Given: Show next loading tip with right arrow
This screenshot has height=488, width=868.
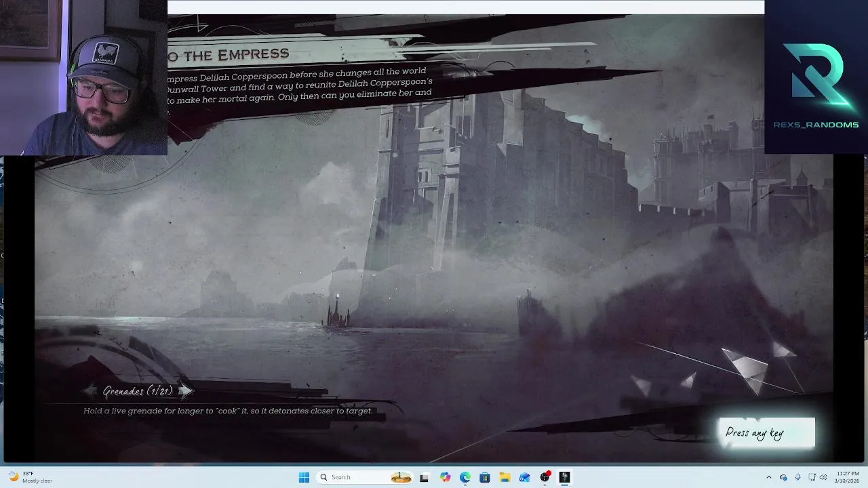Looking at the screenshot, I should pyautogui.click(x=185, y=390).
